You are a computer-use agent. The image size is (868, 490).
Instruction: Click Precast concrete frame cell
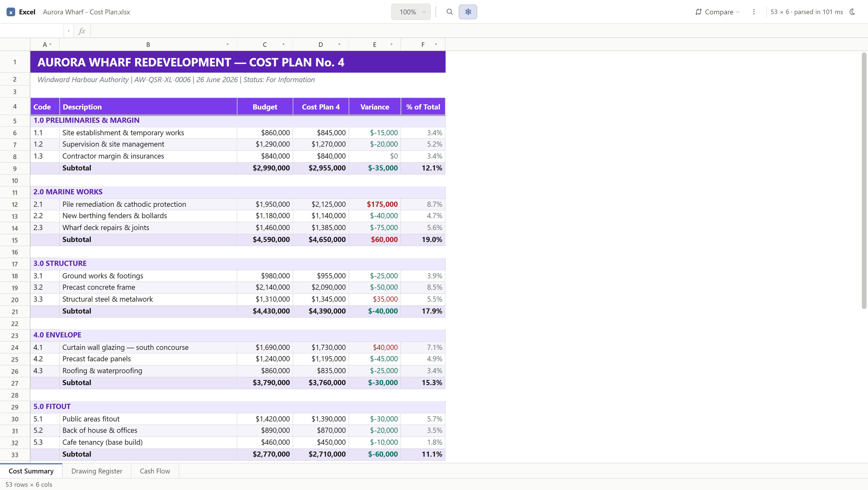(148, 287)
